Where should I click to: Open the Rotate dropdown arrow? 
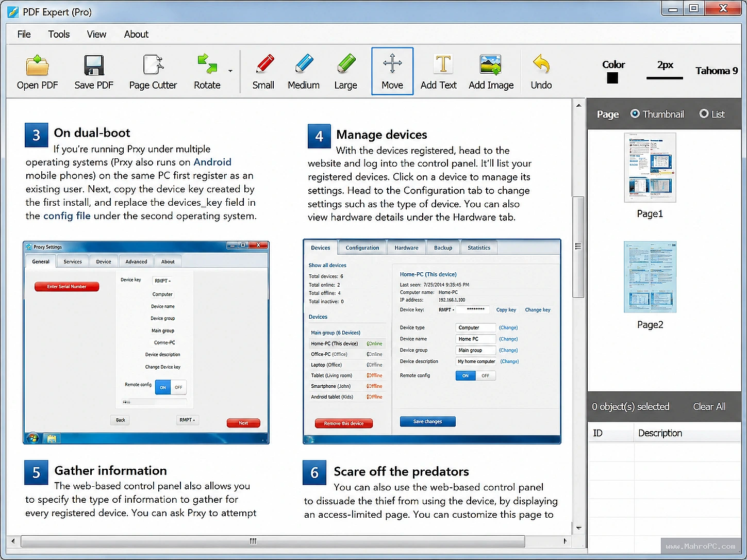(x=230, y=71)
